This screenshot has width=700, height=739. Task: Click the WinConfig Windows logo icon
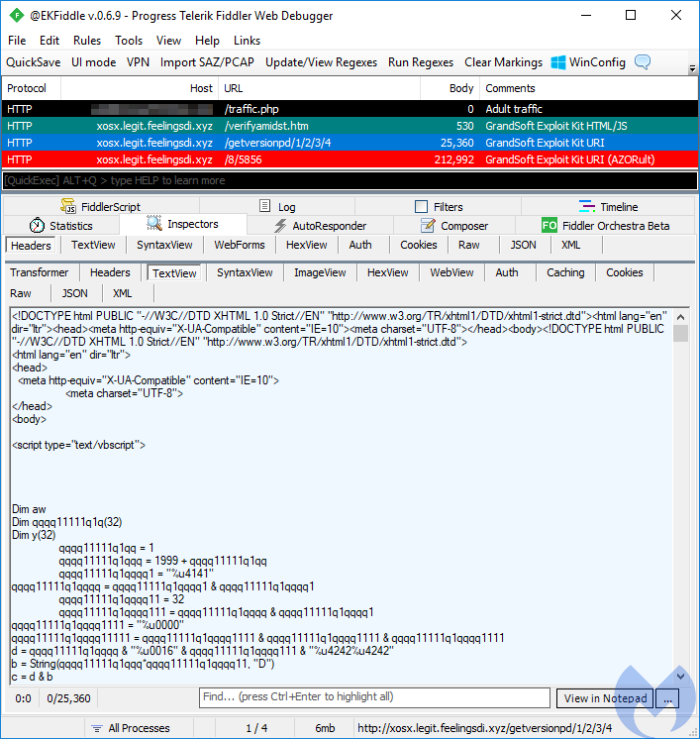pos(558,62)
